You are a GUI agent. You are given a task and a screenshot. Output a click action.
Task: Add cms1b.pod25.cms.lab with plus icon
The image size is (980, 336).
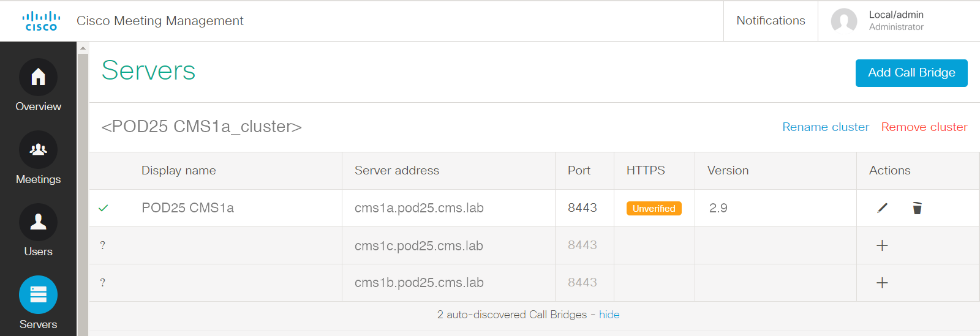(x=882, y=283)
